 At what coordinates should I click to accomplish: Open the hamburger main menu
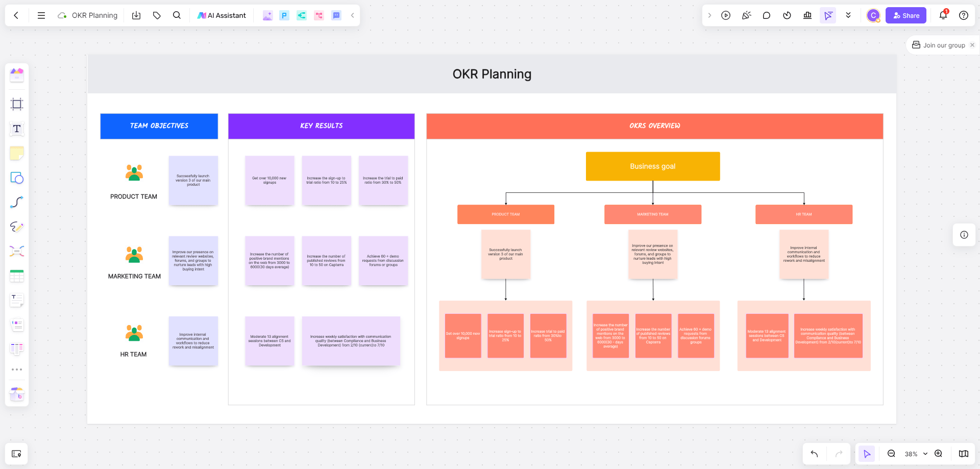coord(41,15)
